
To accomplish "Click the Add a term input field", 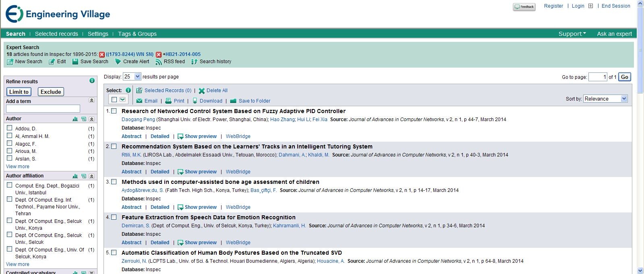I will pos(43,109).
